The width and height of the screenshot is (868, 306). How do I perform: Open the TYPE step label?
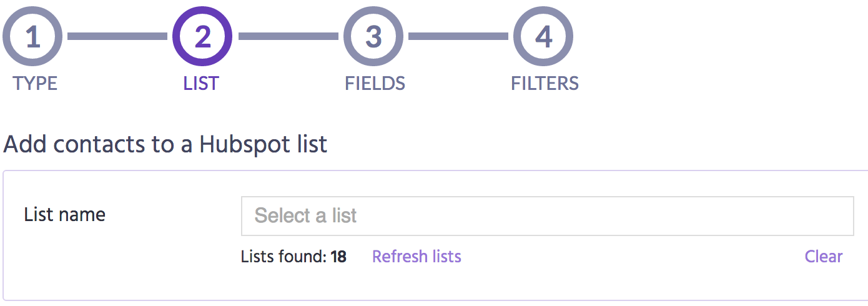[35, 84]
